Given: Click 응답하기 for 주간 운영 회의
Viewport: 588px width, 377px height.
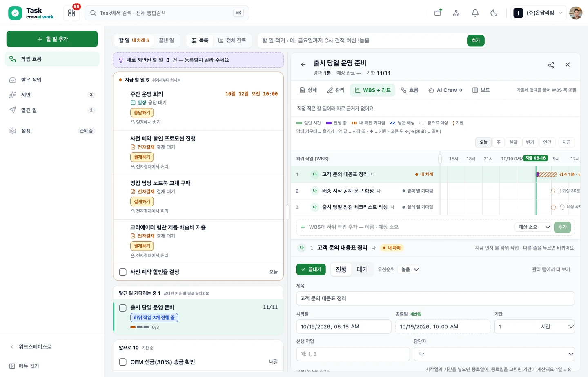Looking at the screenshot, I should pyautogui.click(x=142, y=113).
